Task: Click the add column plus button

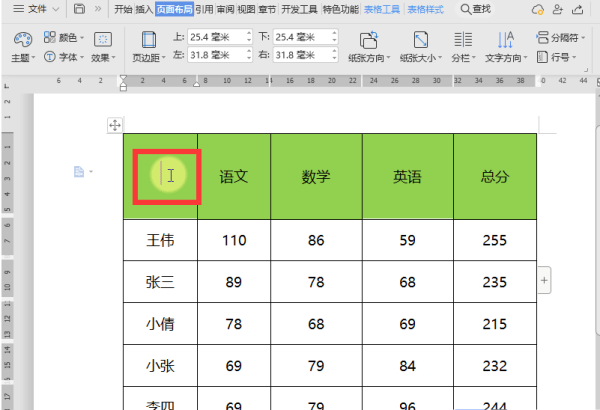Action: [544, 280]
